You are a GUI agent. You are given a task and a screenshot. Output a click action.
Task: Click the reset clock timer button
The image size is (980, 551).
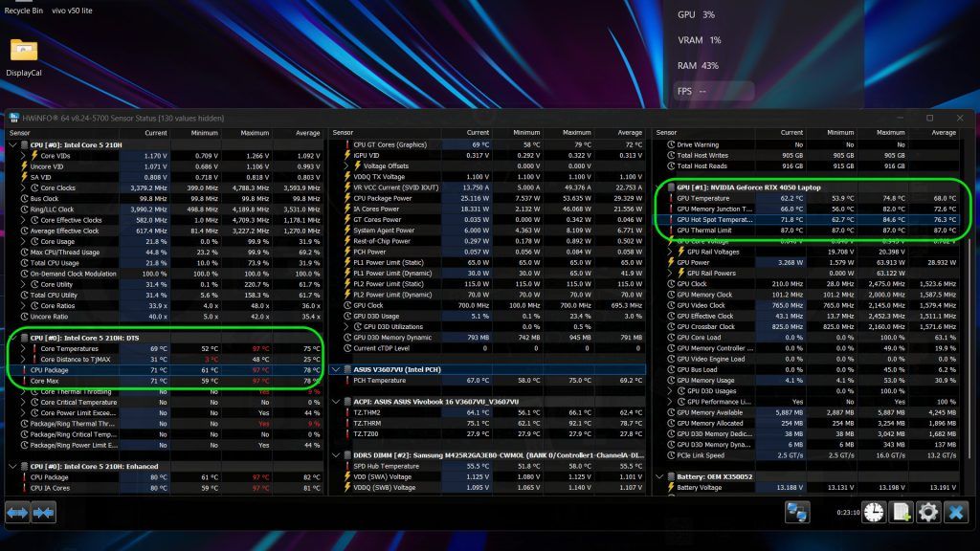click(x=874, y=513)
